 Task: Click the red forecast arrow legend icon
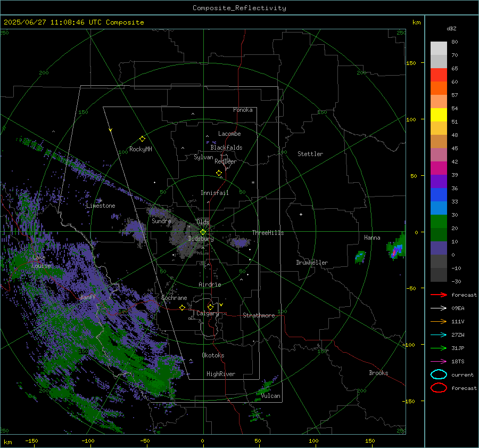439,295
